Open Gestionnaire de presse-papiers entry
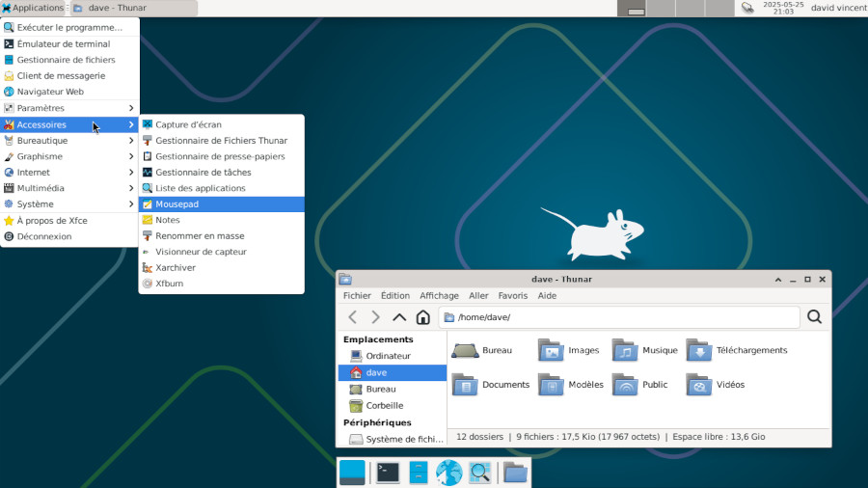This screenshot has height=488, width=868. pos(222,156)
